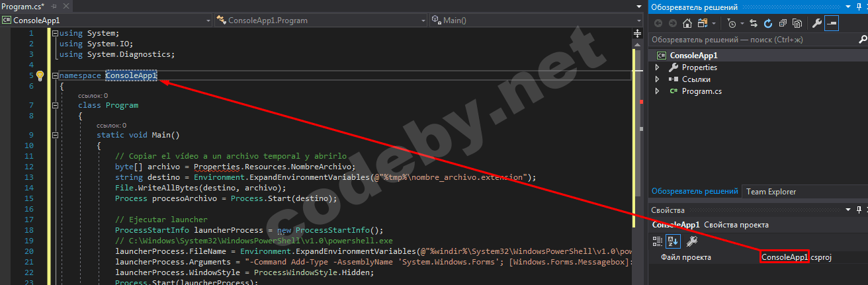Select Categorized view icon in Properties panel

(658, 241)
